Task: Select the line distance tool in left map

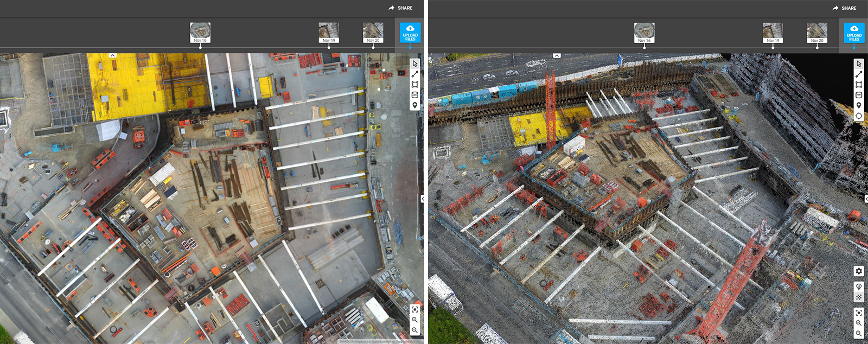Action: [x=415, y=74]
